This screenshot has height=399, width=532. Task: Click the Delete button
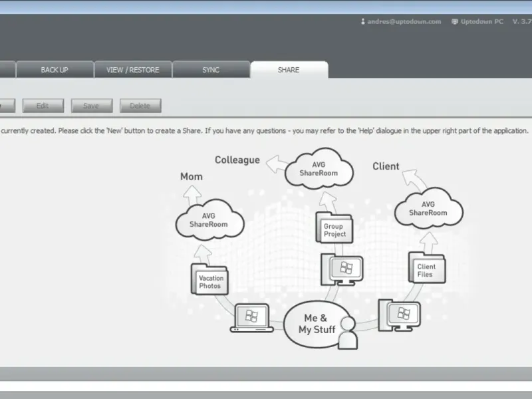tap(140, 106)
